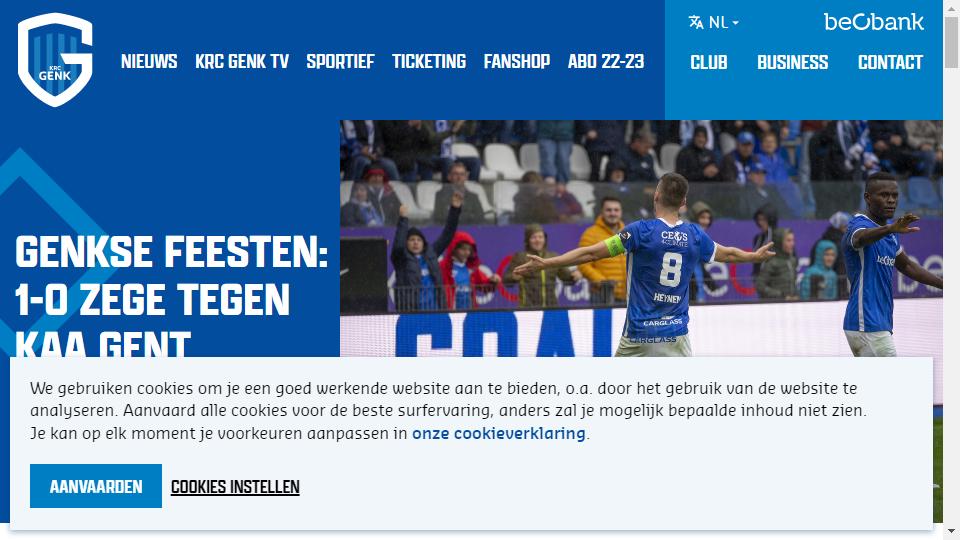Open the Cookies instellen settings link
This screenshot has width=960, height=540.
tap(235, 487)
